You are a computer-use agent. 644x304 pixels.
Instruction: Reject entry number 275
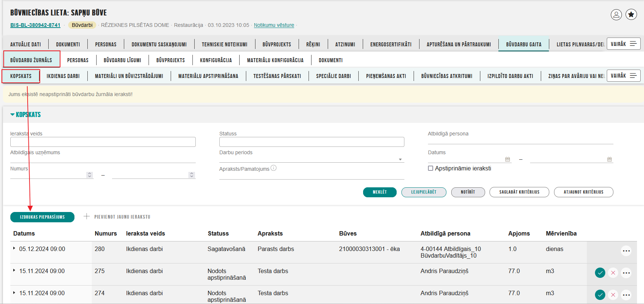click(x=613, y=273)
